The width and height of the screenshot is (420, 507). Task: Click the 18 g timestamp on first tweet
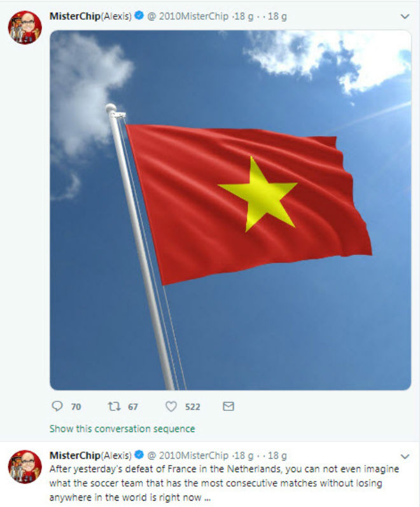coord(243,16)
